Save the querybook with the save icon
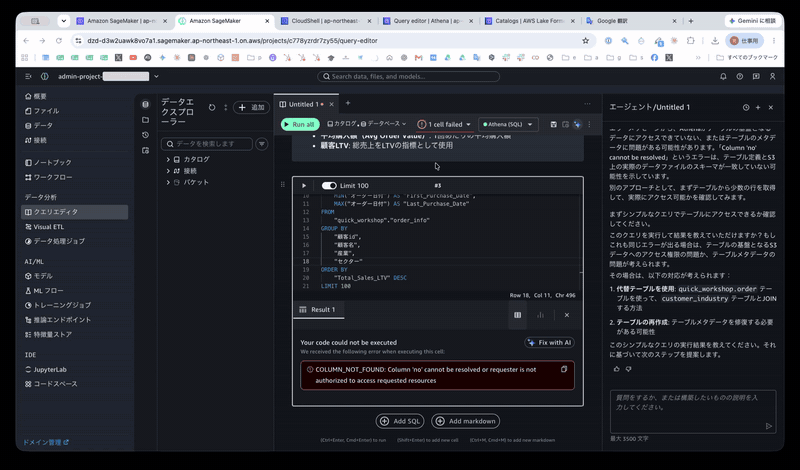This screenshot has width=800, height=470. (x=554, y=125)
